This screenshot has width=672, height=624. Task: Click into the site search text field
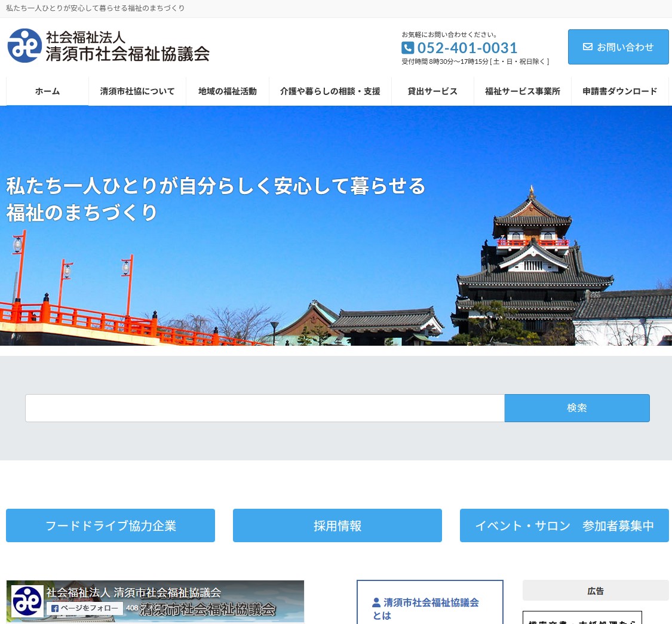[265, 408]
